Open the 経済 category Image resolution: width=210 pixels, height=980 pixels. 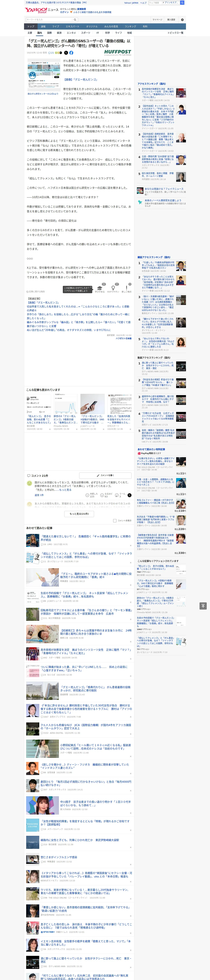(59, 33)
